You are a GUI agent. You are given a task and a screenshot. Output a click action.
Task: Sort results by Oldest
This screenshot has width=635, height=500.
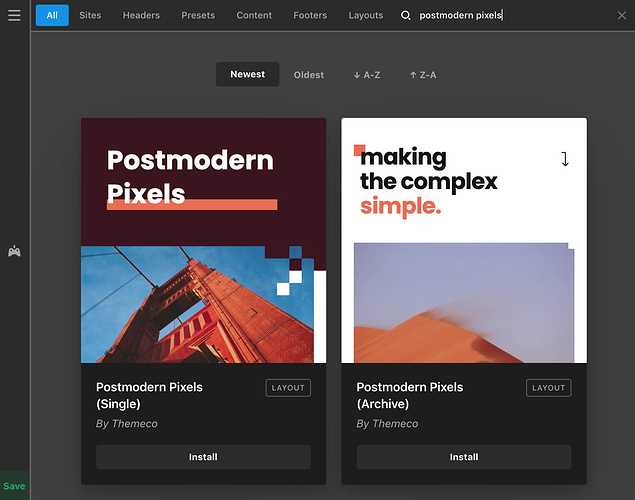(309, 75)
